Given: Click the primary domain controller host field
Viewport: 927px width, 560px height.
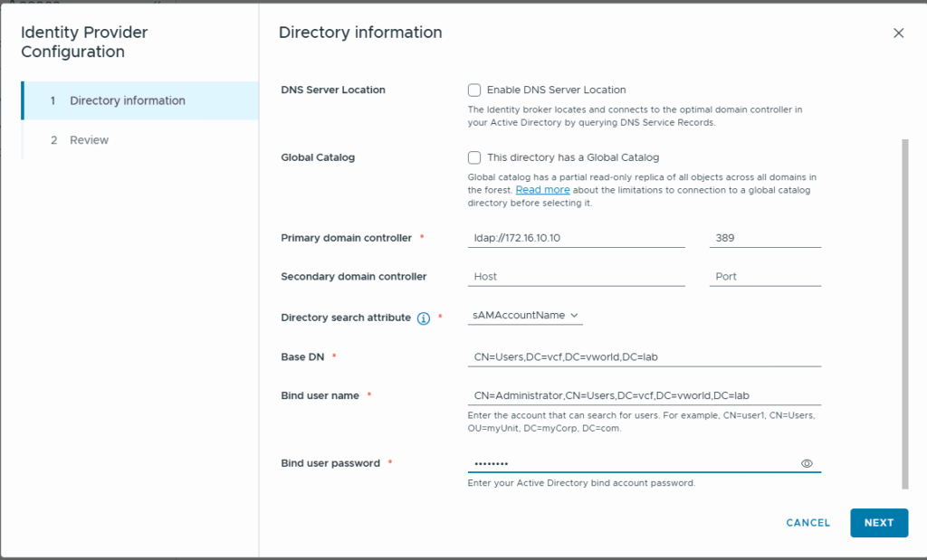Looking at the screenshot, I should coord(576,238).
